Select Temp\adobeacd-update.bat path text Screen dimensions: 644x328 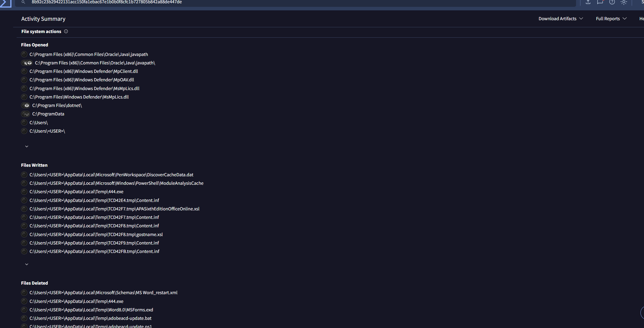click(x=91, y=318)
